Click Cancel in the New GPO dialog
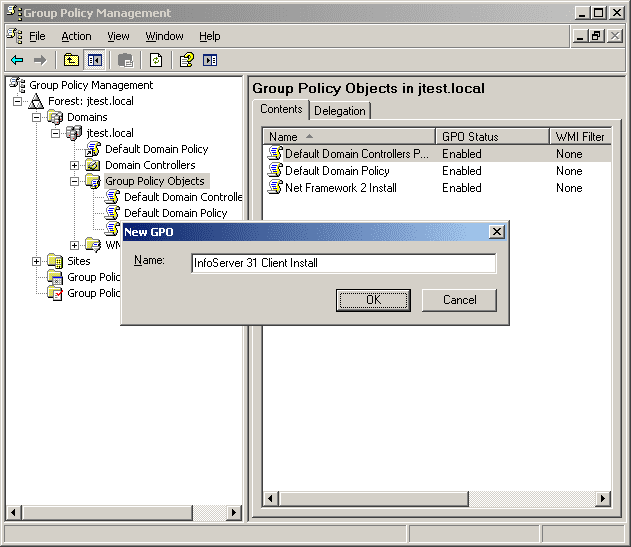 459,300
